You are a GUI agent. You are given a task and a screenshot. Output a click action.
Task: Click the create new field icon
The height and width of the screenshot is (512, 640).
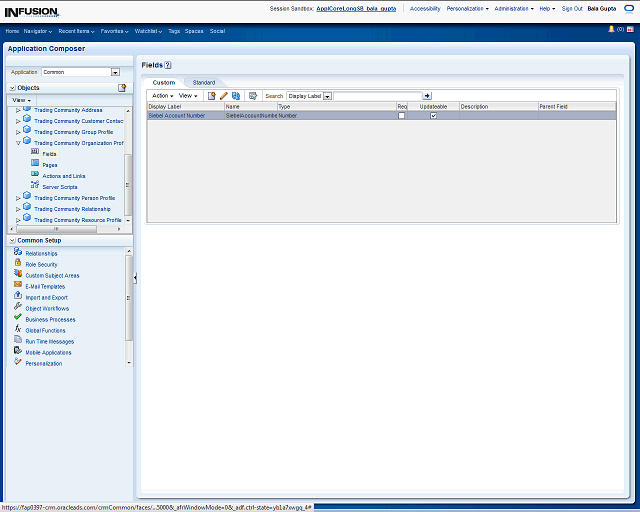211,96
